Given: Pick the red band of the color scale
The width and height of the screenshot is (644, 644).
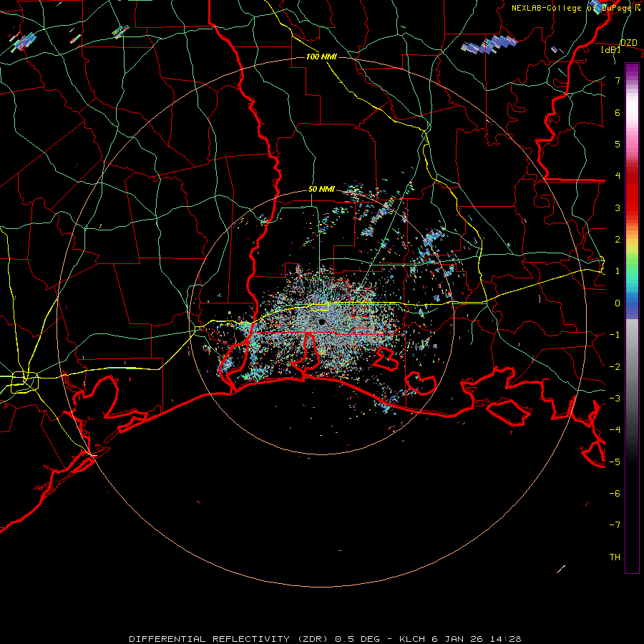Looking at the screenshot, I should [x=632, y=193].
